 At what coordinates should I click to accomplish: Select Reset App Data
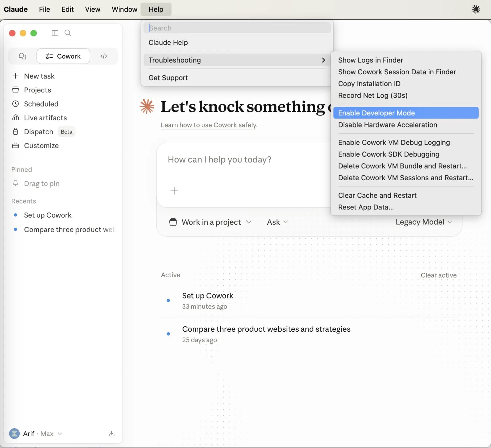(406, 207)
